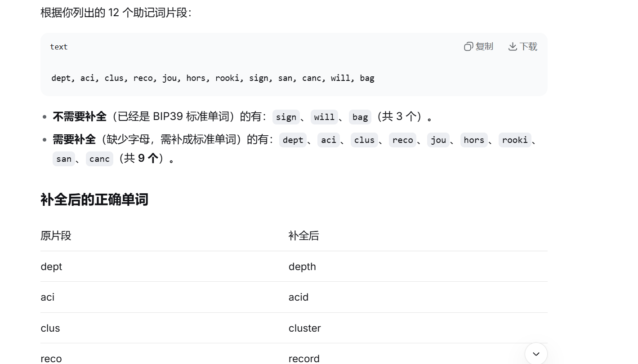
Task: Click the inline code 'rooki'
Action: click(x=515, y=140)
